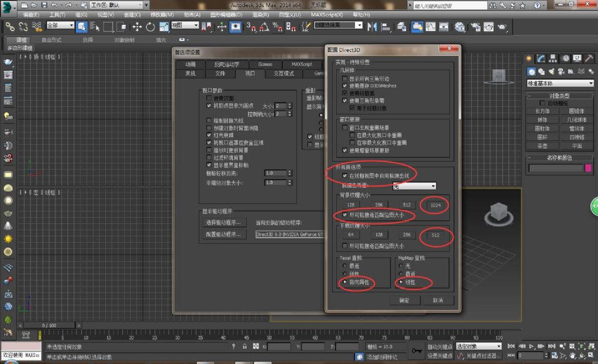Click the Select and Link chain icon
The image size is (598, 364).
(10, 27)
